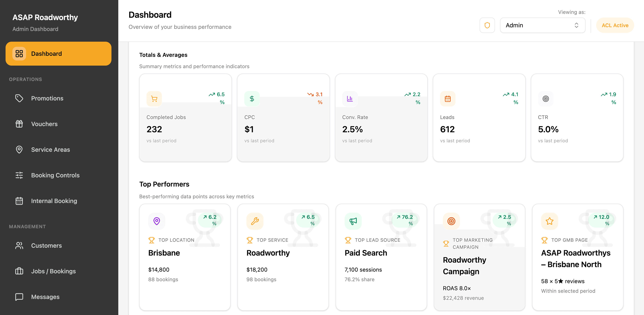Click the Top Lead Source 76.2% badge

pos(405,220)
